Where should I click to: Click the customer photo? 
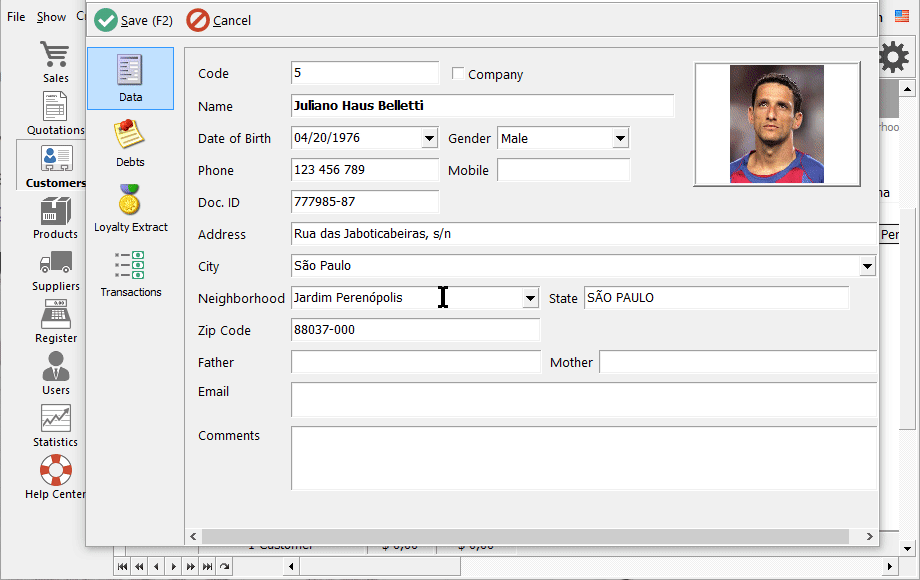(777, 124)
